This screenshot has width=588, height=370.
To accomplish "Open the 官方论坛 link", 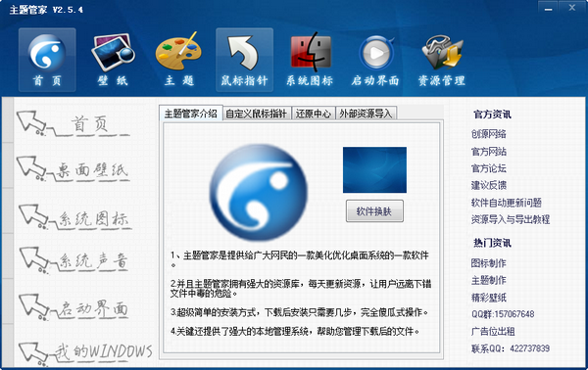I will pyautogui.click(x=489, y=168).
